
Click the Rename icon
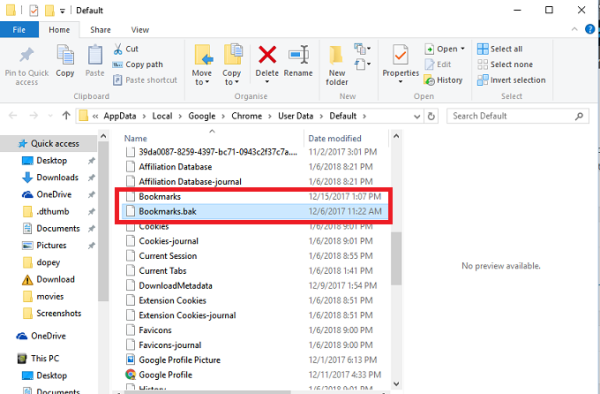point(298,55)
